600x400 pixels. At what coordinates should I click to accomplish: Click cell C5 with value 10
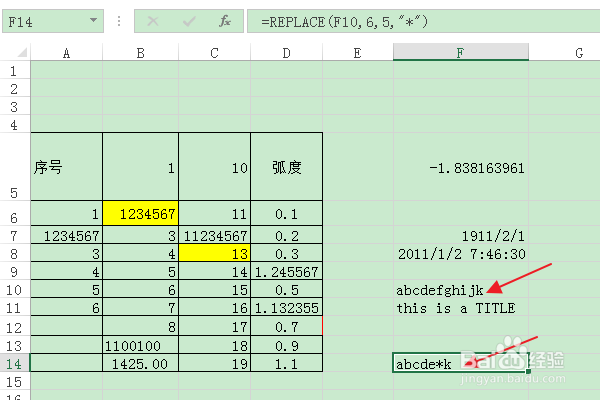tap(214, 167)
